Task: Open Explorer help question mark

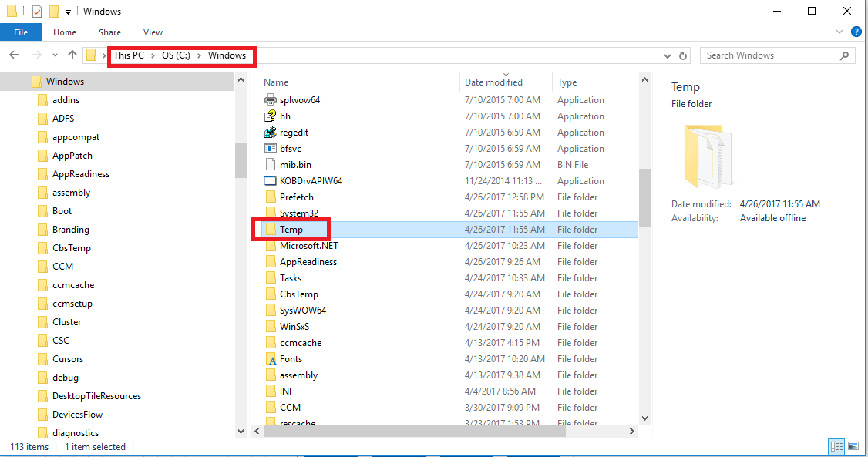Action: (856, 32)
